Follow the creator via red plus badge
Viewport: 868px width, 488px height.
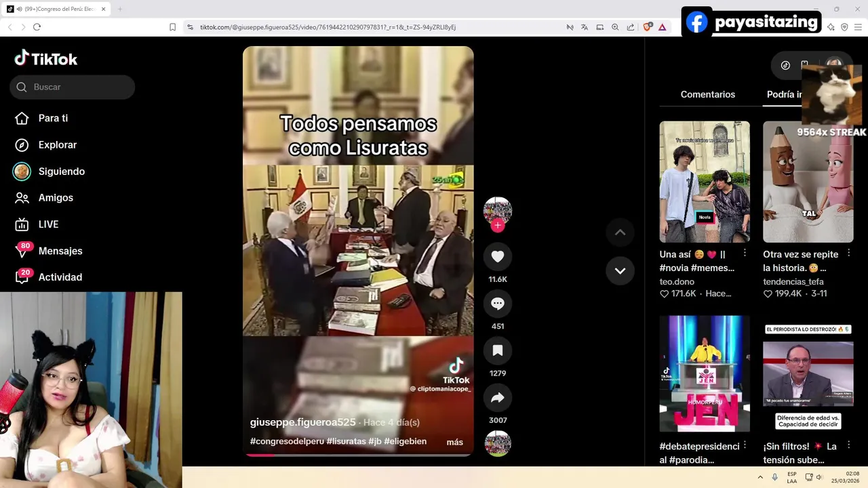pyautogui.click(x=498, y=226)
